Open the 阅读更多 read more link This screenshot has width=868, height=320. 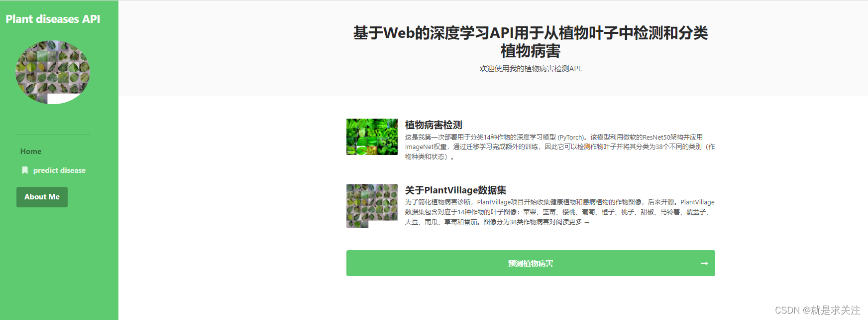coord(572,222)
